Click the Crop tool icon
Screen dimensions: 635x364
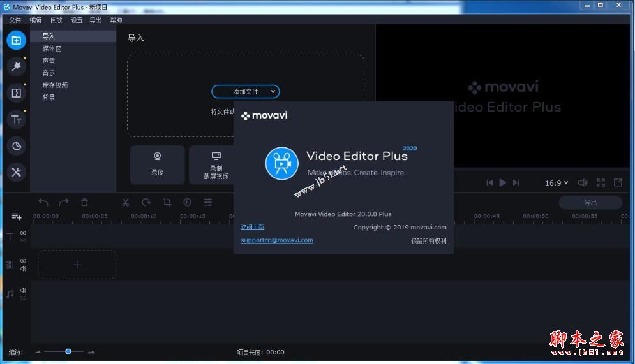(167, 202)
